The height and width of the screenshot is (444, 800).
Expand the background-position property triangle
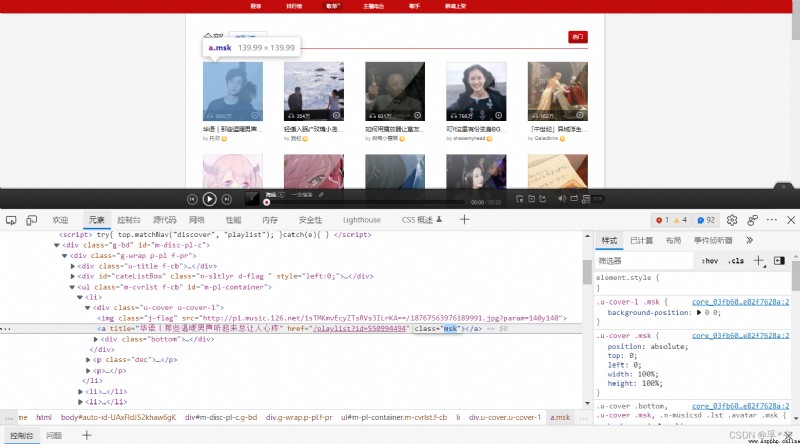coord(699,312)
